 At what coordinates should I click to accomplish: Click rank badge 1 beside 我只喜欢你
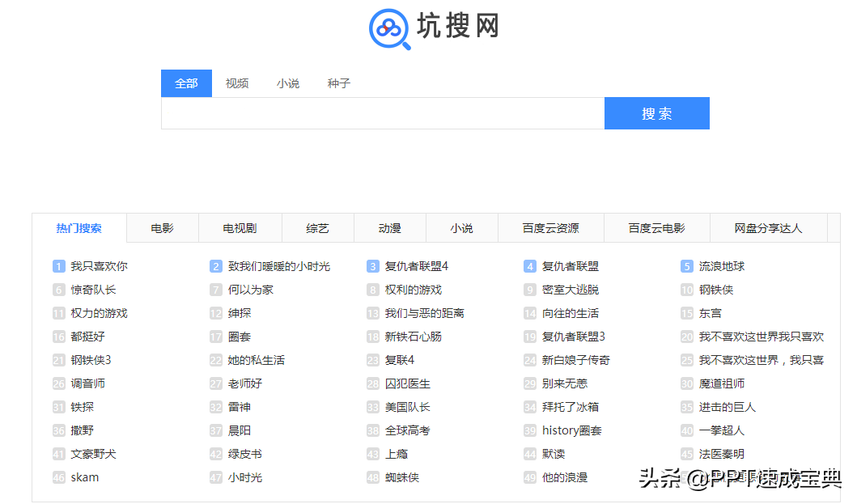[x=59, y=266]
